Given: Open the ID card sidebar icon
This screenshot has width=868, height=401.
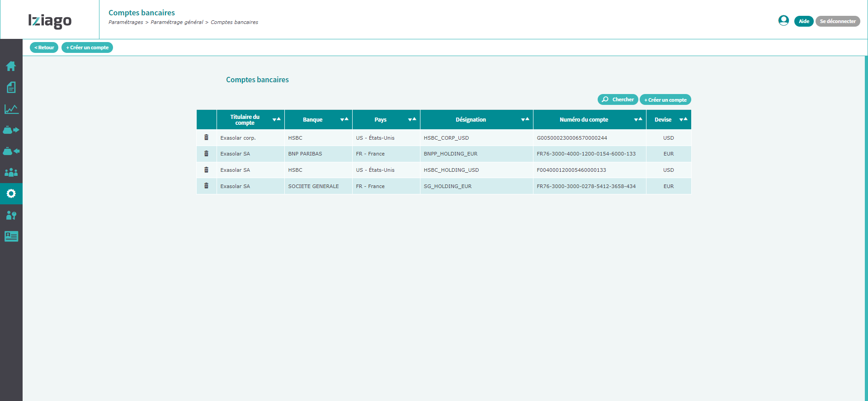Looking at the screenshot, I should 11,236.
